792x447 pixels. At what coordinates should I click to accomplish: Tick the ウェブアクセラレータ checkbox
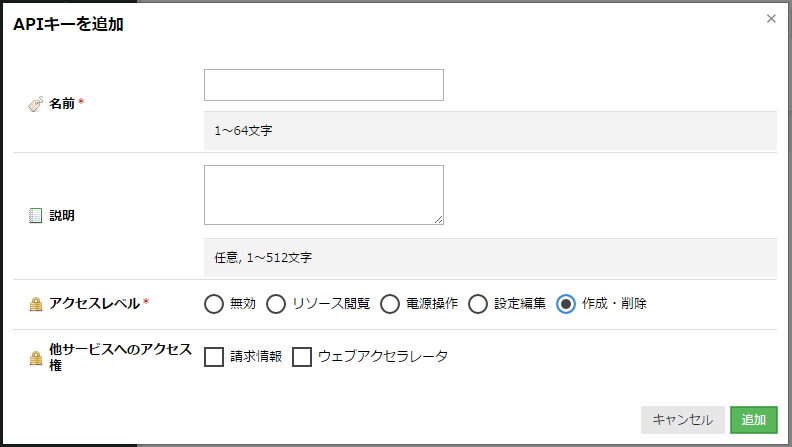tap(302, 357)
